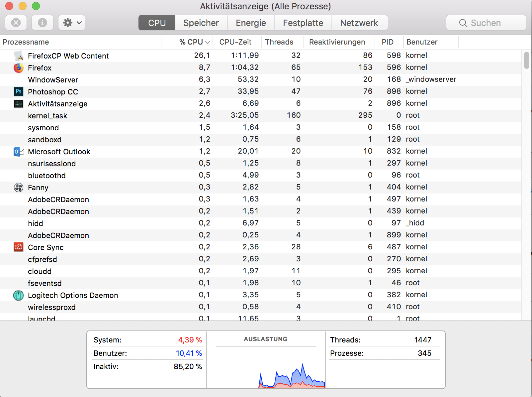Select the wirelessproxd process
532x397 pixels.
(261, 307)
